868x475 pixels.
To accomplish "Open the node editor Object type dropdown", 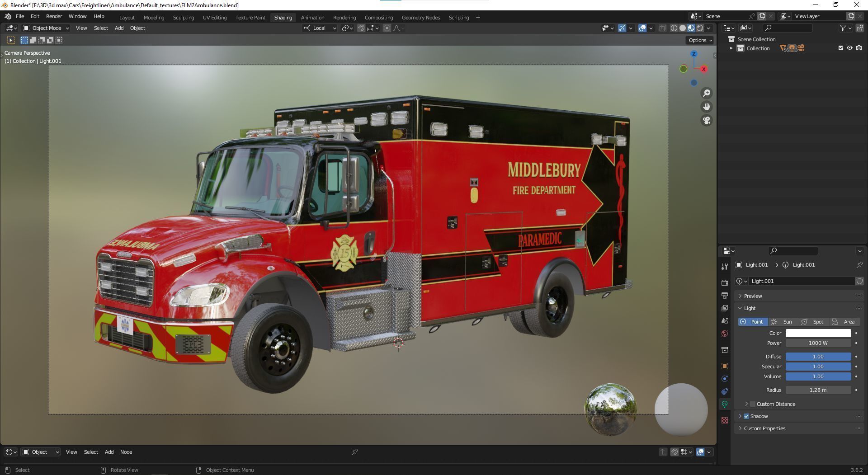I will pyautogui.click(x=41, y=452).
